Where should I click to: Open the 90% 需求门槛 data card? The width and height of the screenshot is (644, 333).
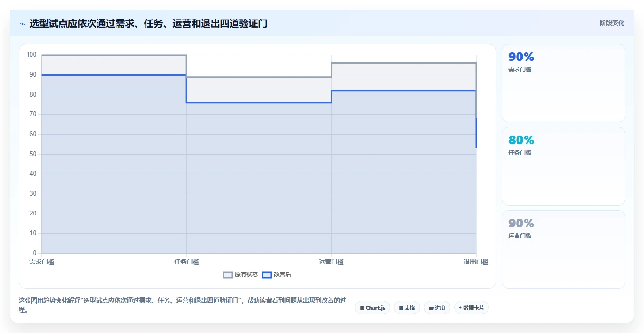[563, 83]
